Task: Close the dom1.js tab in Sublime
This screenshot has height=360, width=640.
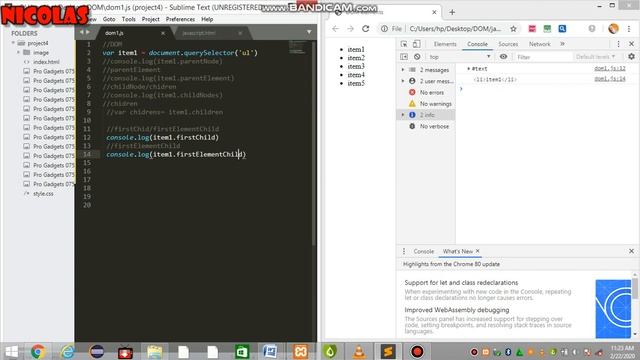Action: click(163, 33)
